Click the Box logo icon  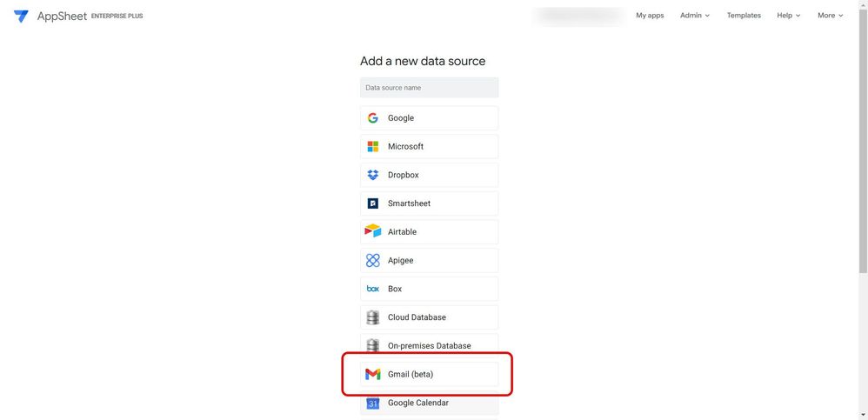point(373,289)
